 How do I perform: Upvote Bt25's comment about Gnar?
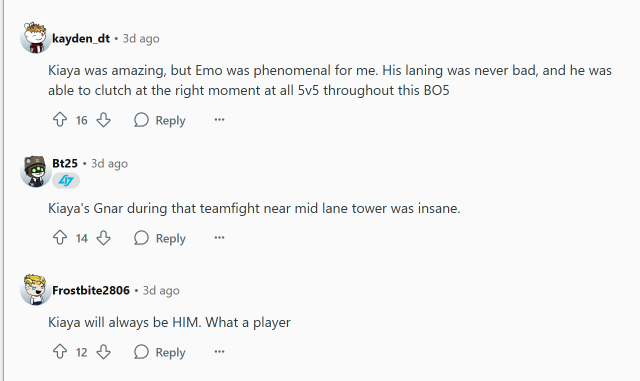click(x=60, y=238)
